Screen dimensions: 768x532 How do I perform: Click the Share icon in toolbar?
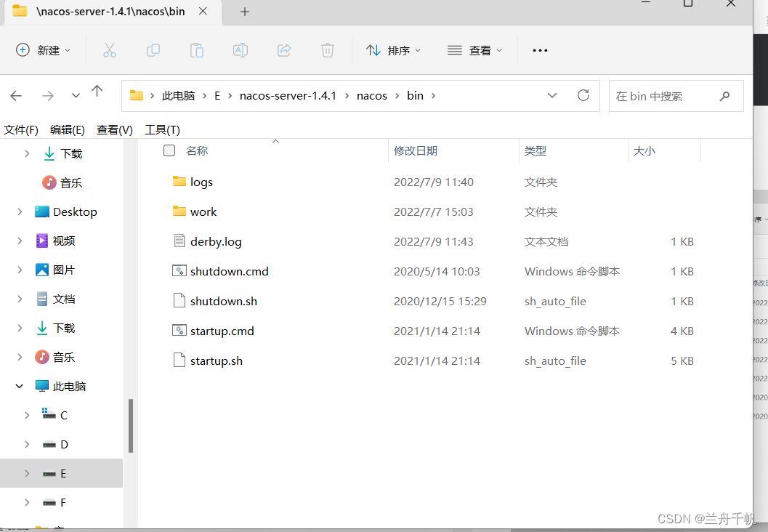click(x=284, y=50)
